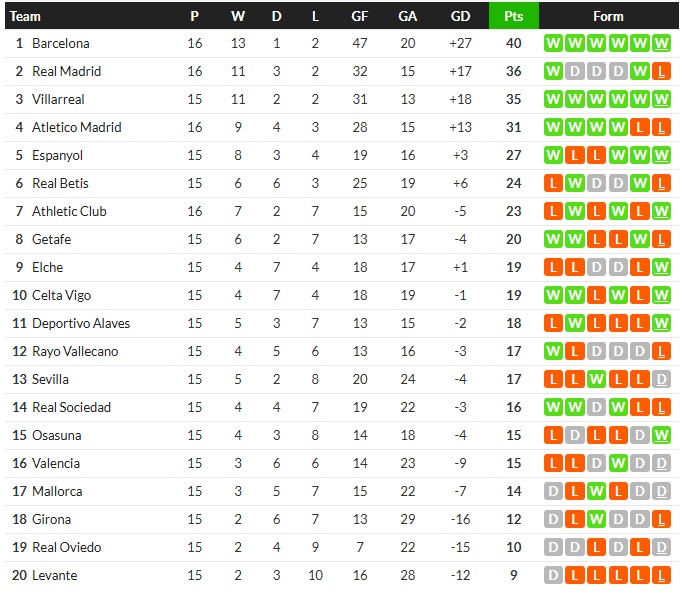
Task: Select the Mallorca table row name
Action: (x=57, y=491)
